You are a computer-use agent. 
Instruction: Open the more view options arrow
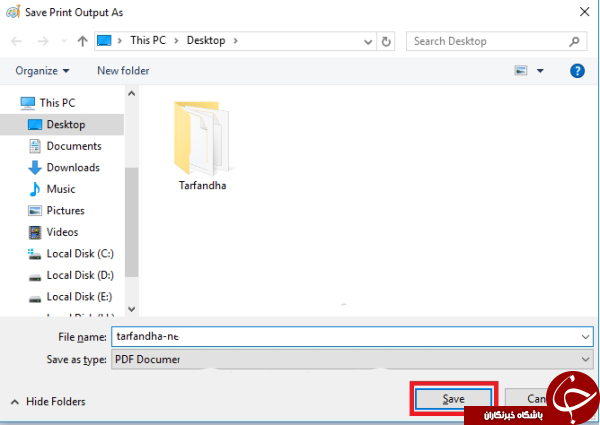540,71
